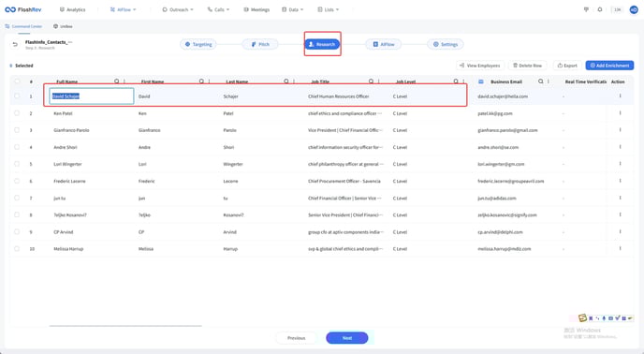Screen dimensions: 644x354
Task: Expand the Data dropdown menu
Action: pos(292,9)
